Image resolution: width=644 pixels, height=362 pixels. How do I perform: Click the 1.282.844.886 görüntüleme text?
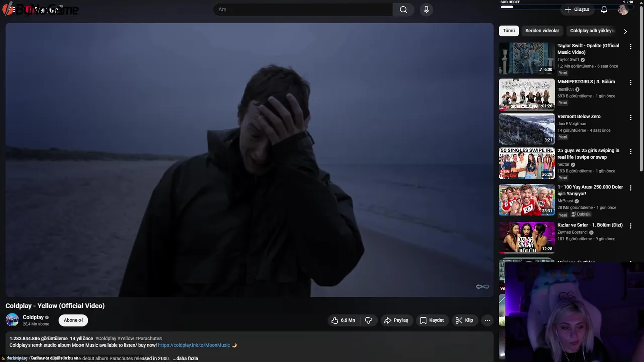click(x=38, y=338)
